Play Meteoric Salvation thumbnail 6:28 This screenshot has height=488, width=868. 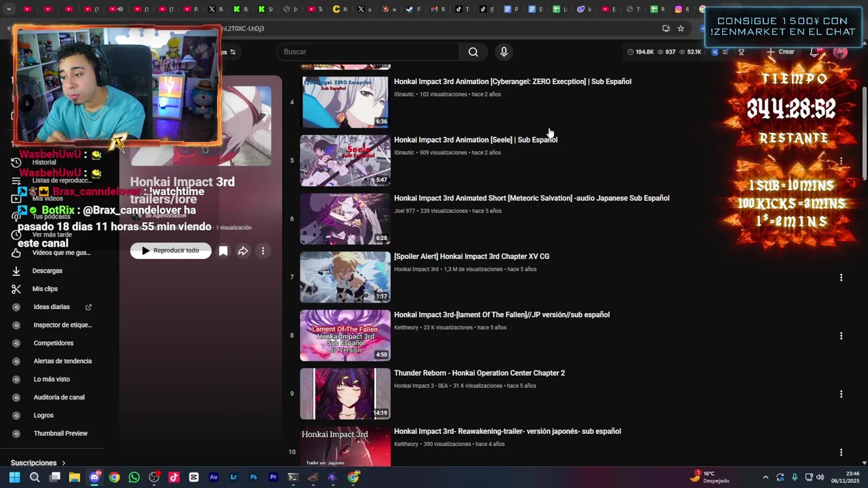pyautogui.click(x=345, y=219)
